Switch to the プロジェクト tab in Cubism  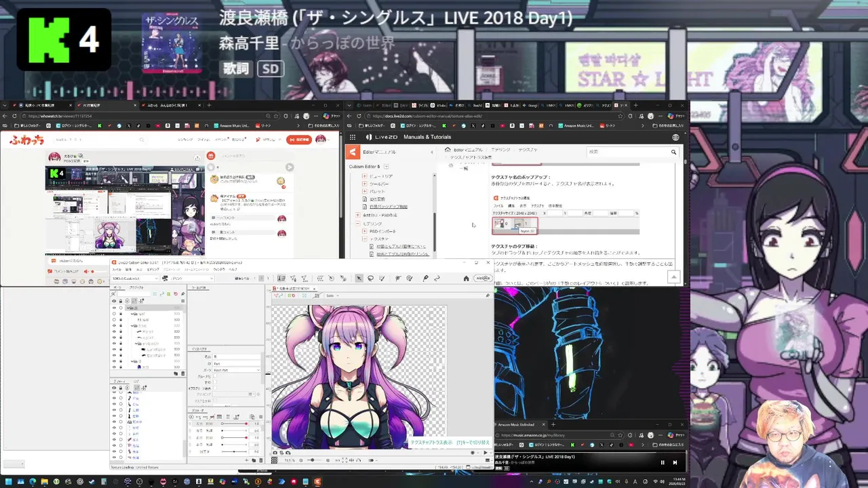click(x=137, y=287)
